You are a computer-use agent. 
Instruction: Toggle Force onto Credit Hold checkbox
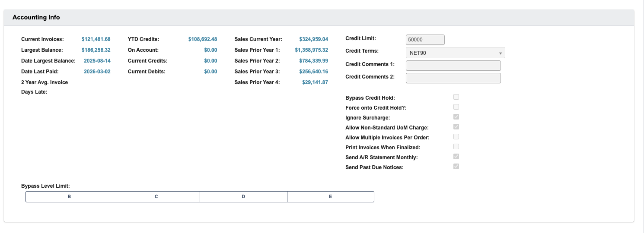(x=456, y=107)
